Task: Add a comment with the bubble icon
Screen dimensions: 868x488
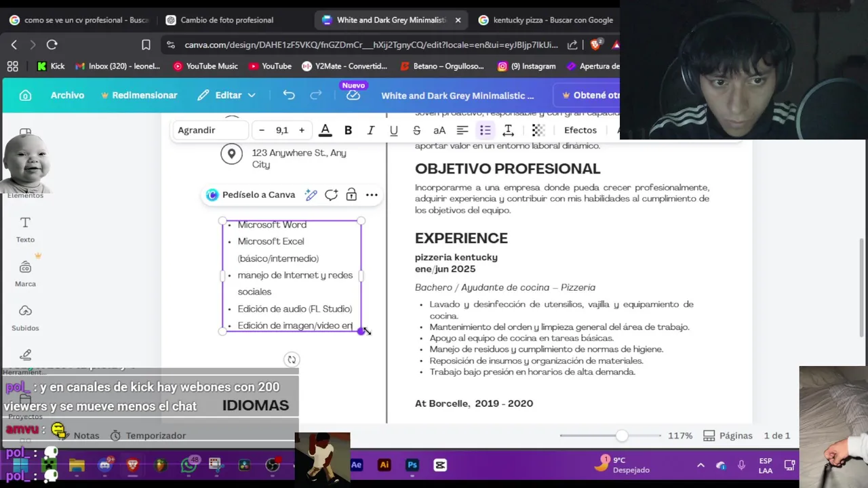Action: click(331, 195)
